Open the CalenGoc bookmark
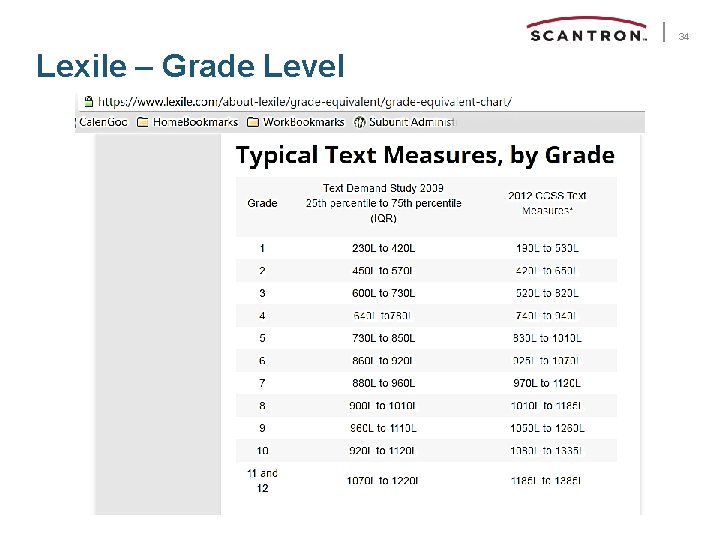The width and height of the screenshot is (720, 540). click(x=103, y=122)
